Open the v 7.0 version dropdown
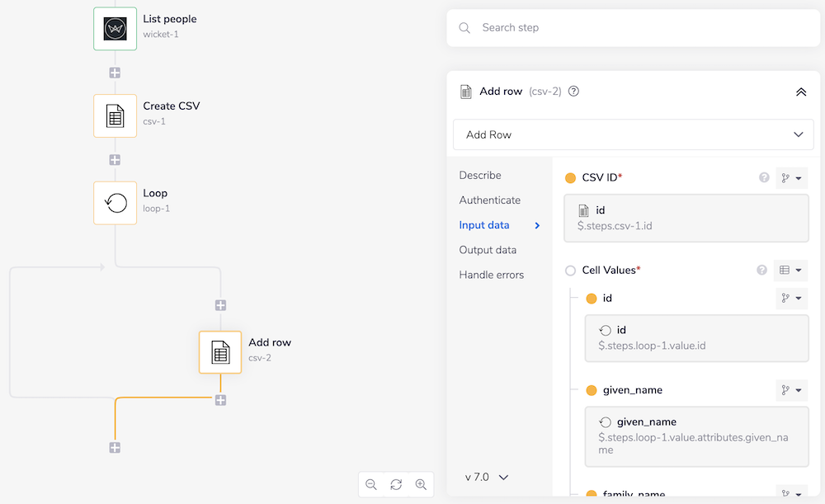825x504 pixels. tap(487, 477)
